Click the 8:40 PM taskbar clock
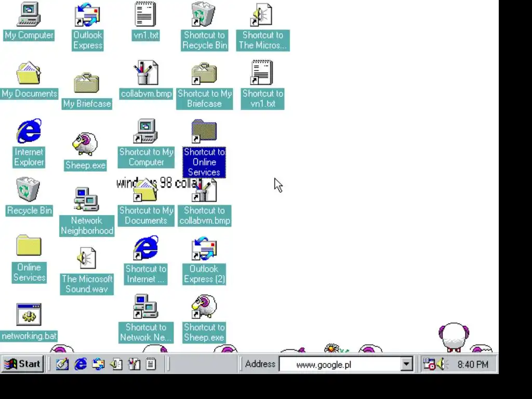Screen dimensions: 532x399 473,364
